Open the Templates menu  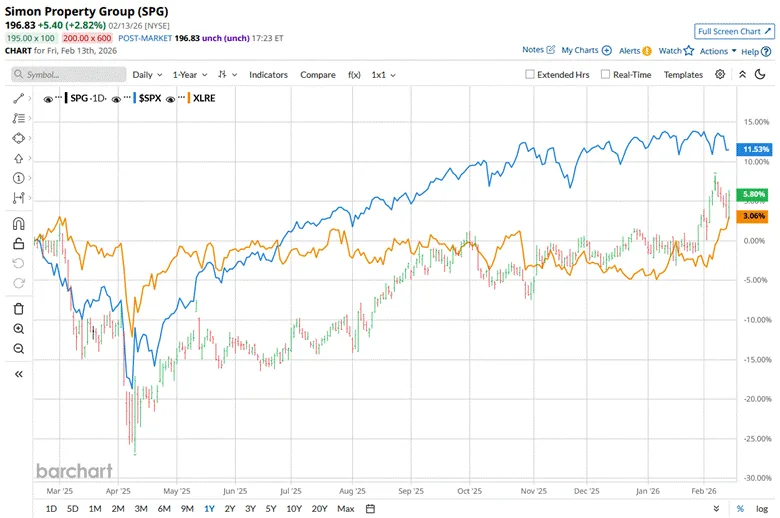(x=683, y=75)
